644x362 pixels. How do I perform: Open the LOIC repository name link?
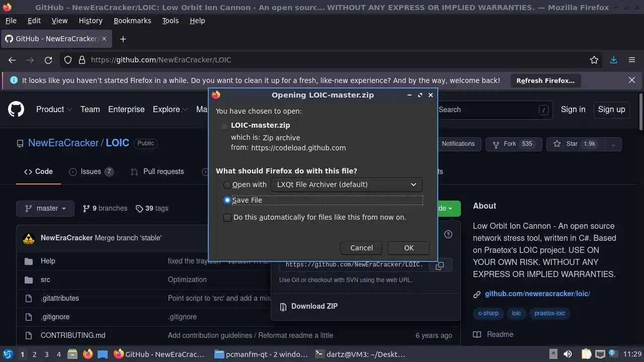point(117,143)
